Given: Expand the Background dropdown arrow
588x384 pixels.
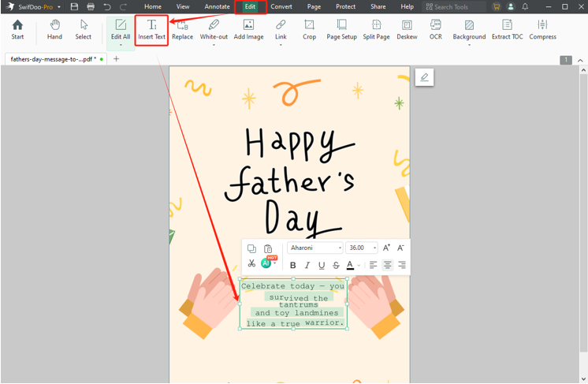Looking at the screenshot, I should click(x=469, y=45).
